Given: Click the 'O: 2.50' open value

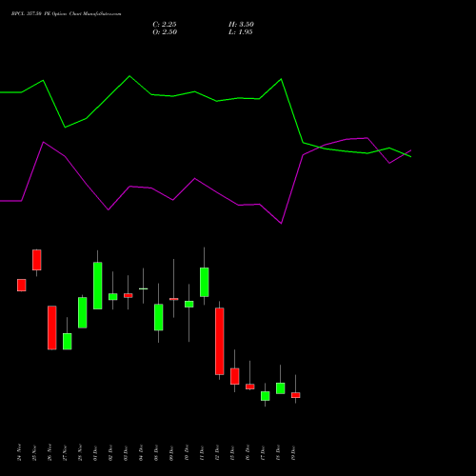Looking at the screenshot, I should click(x=165, y=32).
